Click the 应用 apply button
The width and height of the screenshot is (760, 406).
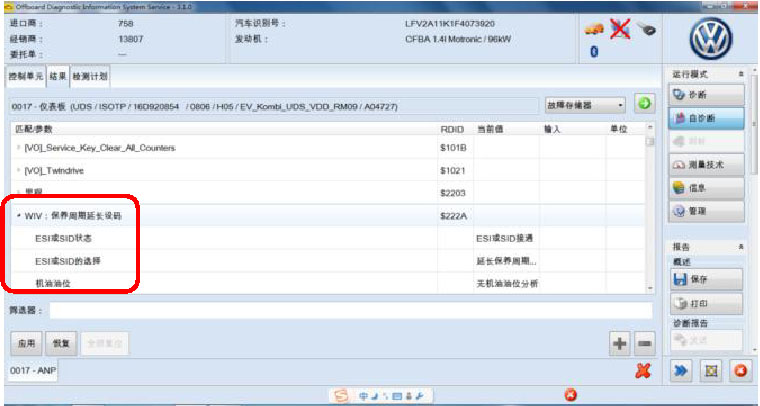(26, 344)
